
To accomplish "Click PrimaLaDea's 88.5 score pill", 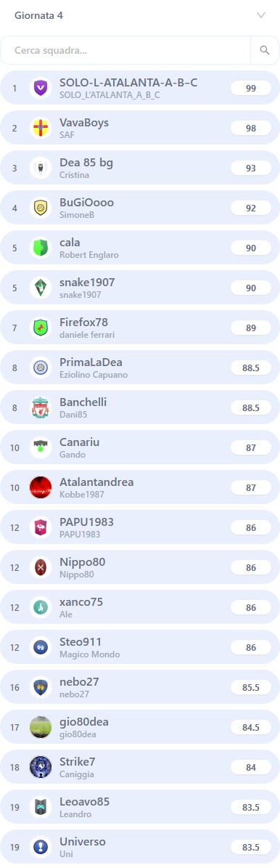I will coord(251,368).
